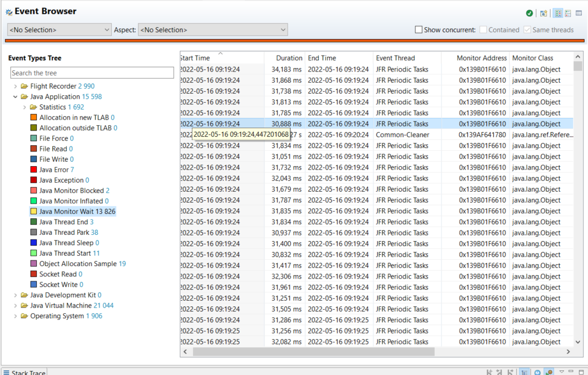This screenshot has height=375, width=588.
Task: Click the Search the tree field
Action: point(92,73)
